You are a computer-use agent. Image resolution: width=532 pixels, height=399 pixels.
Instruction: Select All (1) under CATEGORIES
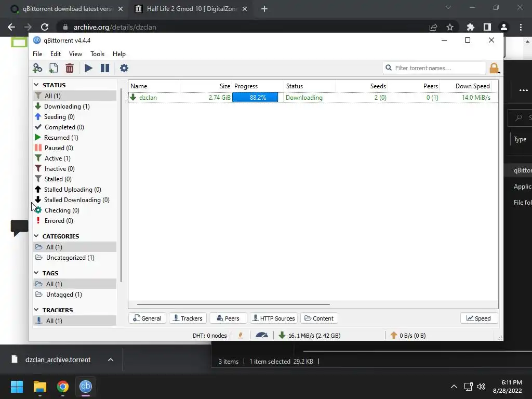(75, 247)
